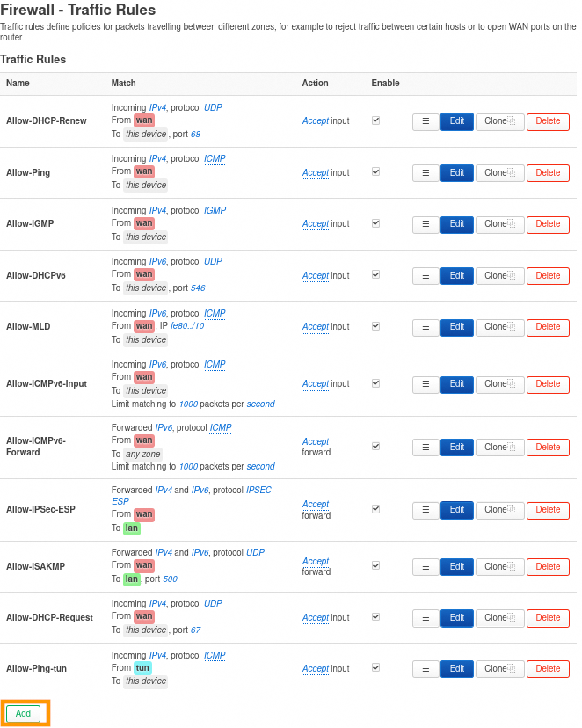
Task: Disable the Allow-DHCP-Renew rule checkbox
Action: (376, 120)
